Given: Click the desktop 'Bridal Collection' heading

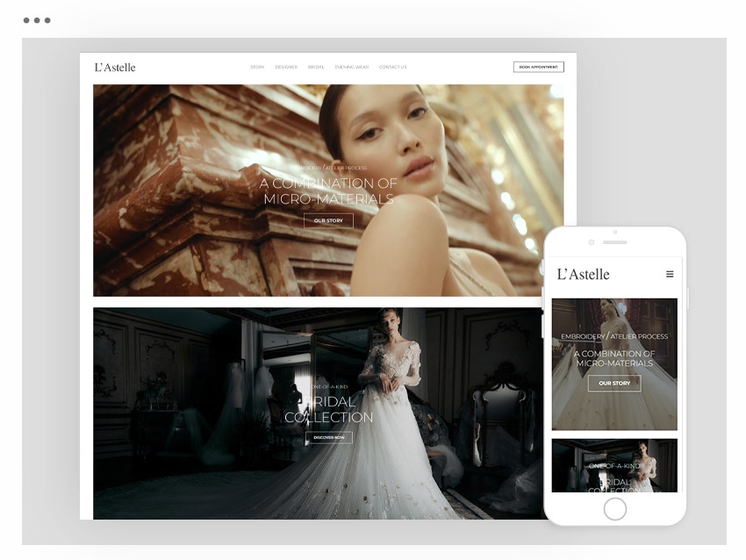Looking at the screenshot, I should [x=329, y=409].
